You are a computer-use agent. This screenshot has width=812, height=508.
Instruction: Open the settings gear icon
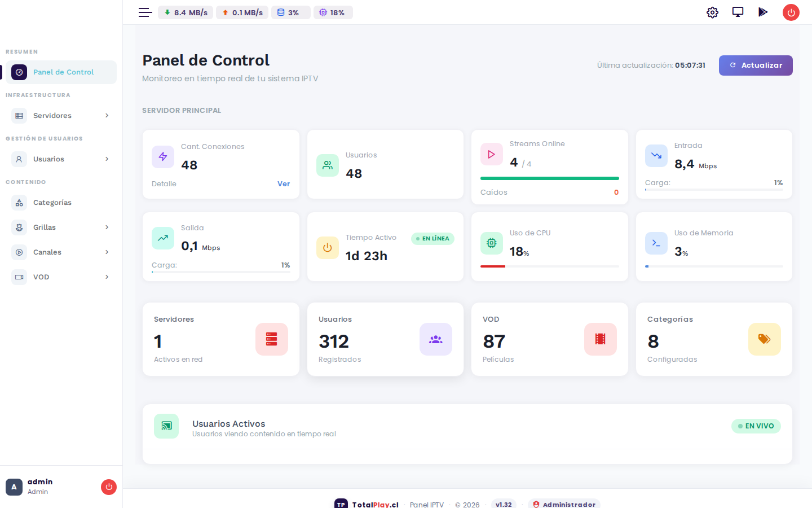click(x=713, y=12)
